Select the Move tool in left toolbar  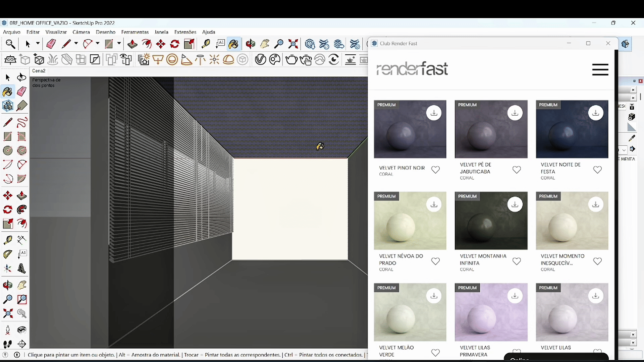(x=8, y=195)
